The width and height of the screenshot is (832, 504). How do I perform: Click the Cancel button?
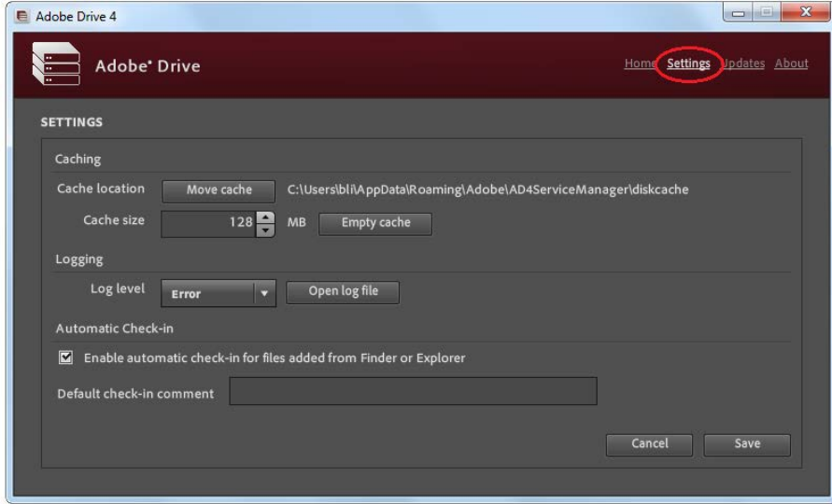pyautogui.click(x=650, y=444)
